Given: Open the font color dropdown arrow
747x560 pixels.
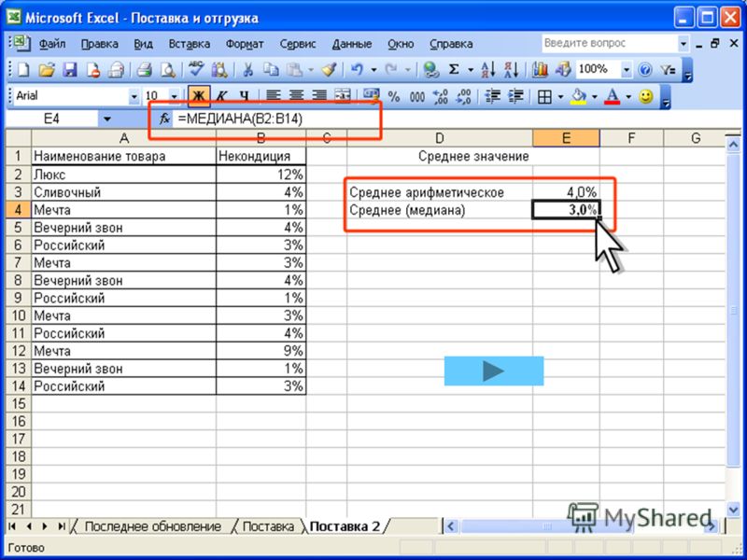Looking at the screenshot, I should pos(628,97).
